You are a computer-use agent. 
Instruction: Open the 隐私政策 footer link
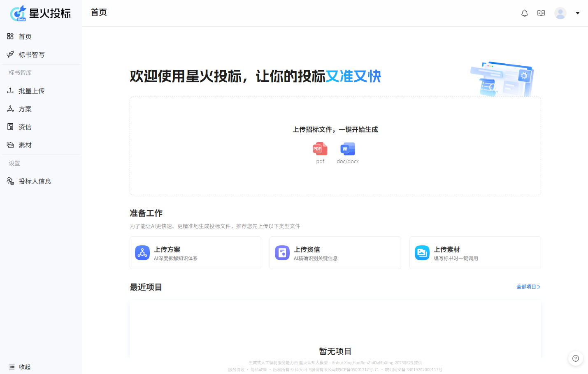[259, 369]
